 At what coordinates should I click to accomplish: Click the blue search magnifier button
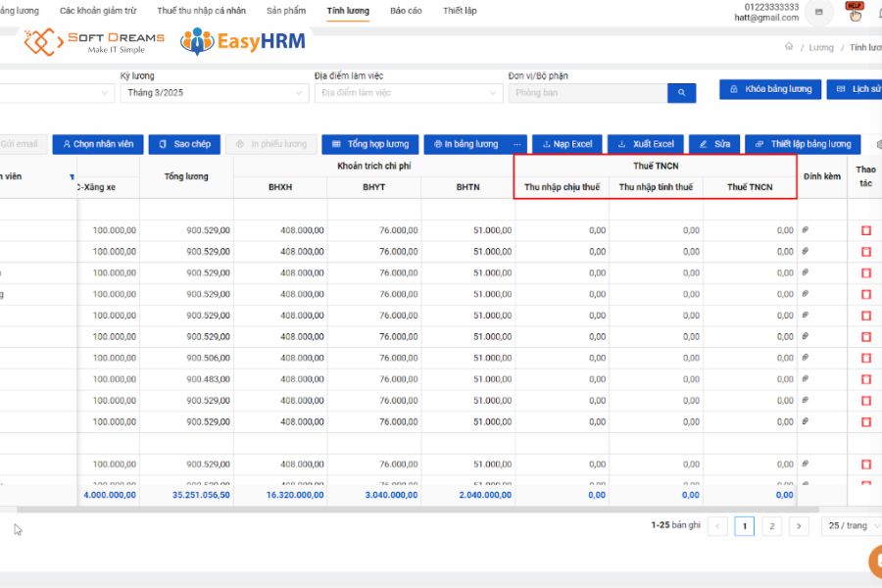point(681,93)
